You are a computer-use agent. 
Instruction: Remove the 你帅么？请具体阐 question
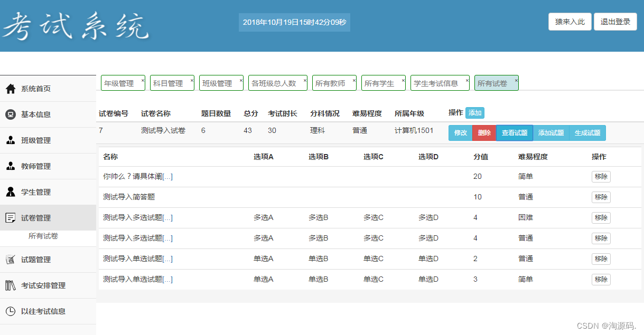click(601, 177)
